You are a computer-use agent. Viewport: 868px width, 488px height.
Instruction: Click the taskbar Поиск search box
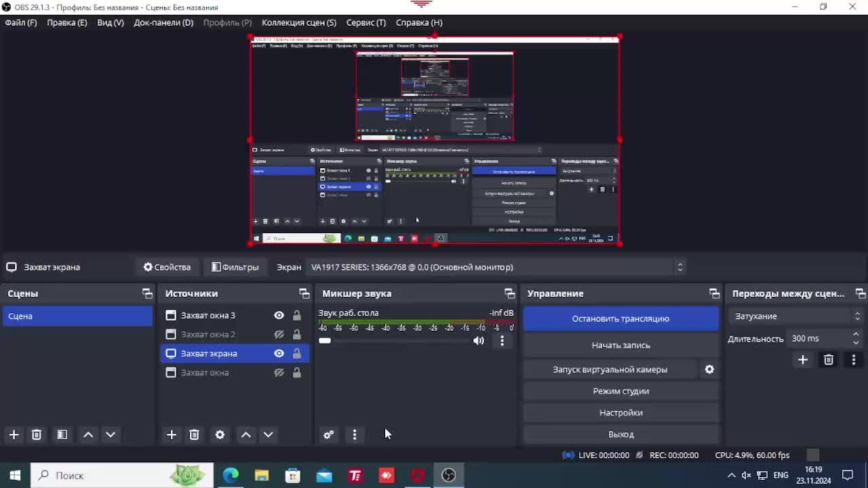[122, 475]
